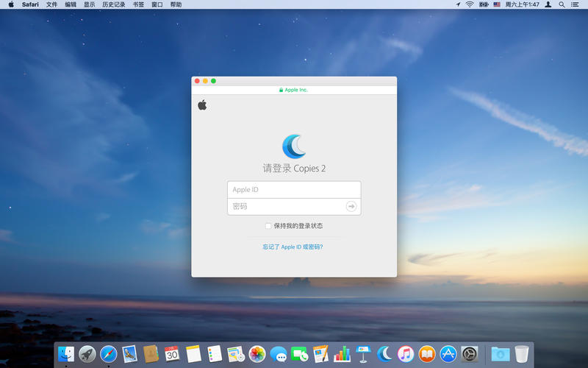This screenshot has width=588, height=368.
Task: Open the Wi-Fi status menu
Action: tap(470, 4)
